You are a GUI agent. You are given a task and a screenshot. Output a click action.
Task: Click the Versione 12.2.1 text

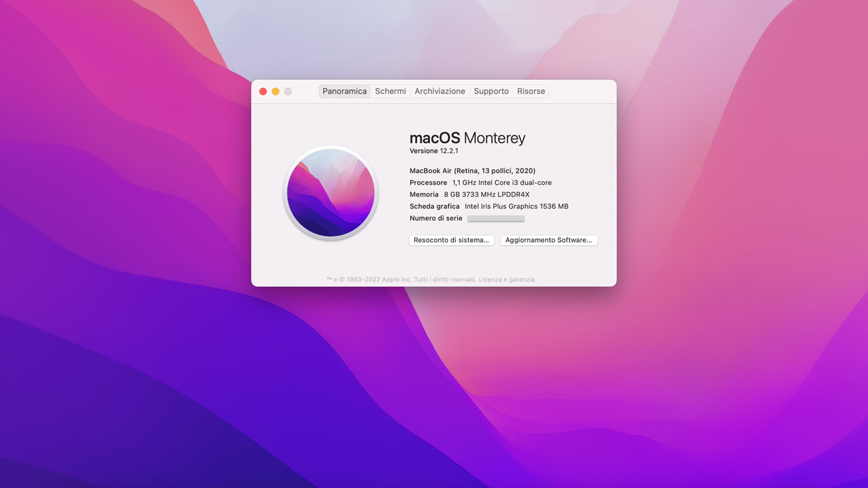(x=434, y=151)
